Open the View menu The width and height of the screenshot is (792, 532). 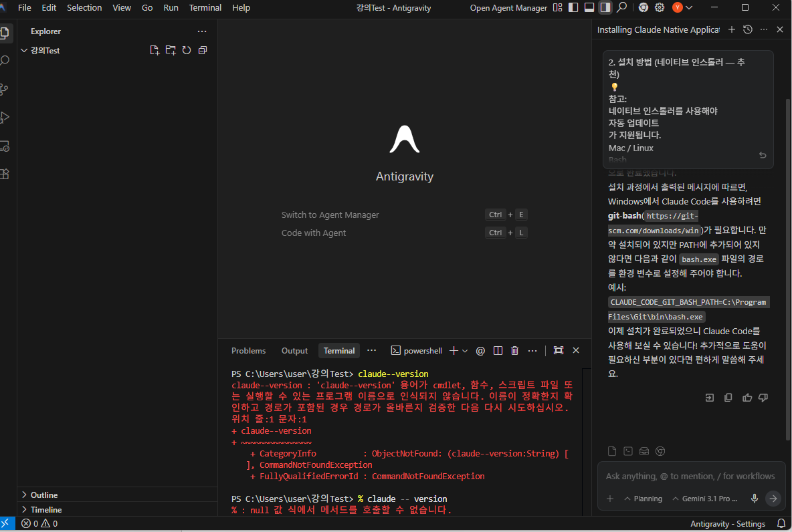[122, 7]
